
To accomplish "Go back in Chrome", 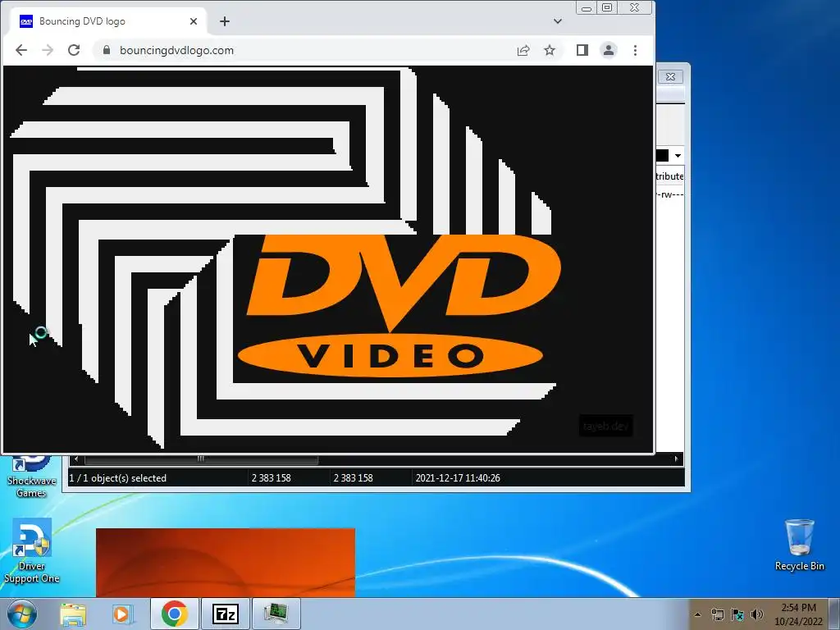I will (21, 50).
